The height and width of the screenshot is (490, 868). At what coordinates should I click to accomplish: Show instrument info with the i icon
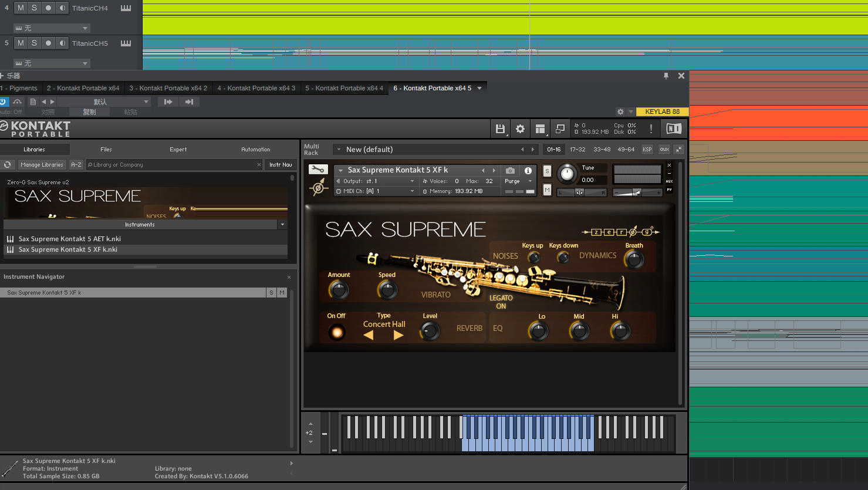pos(528,171)
